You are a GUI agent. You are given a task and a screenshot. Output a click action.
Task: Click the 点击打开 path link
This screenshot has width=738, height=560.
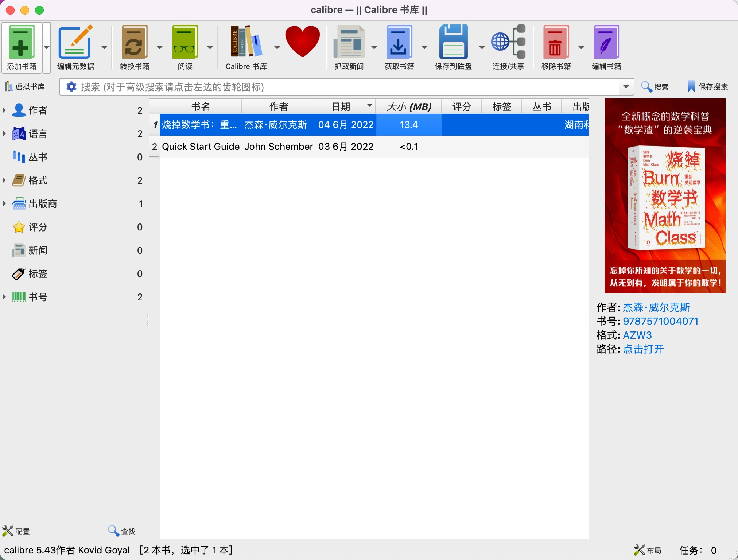[643, 349]
